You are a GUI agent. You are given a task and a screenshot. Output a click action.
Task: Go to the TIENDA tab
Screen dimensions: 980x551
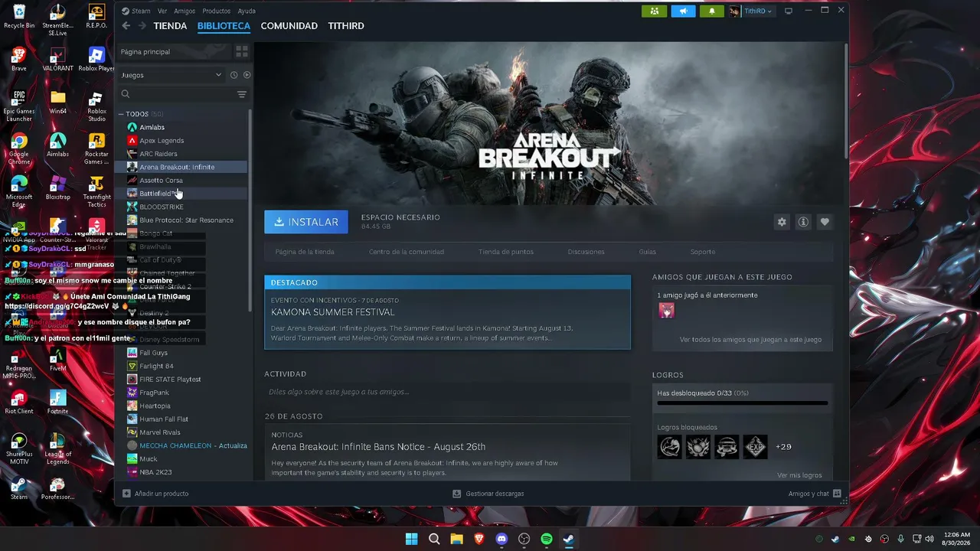click(x=170, y=26)
